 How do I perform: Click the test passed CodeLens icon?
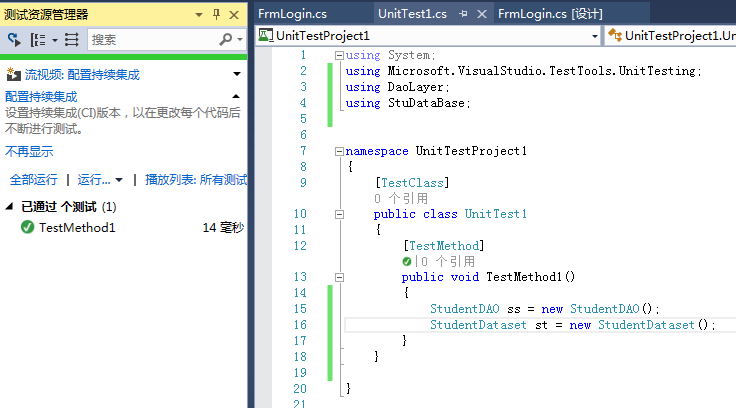click(406, 262)
